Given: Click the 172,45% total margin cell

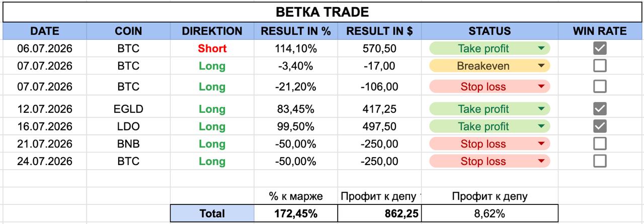Looking at the screenshot, I should pyautogui.click(x=296, y=213).
